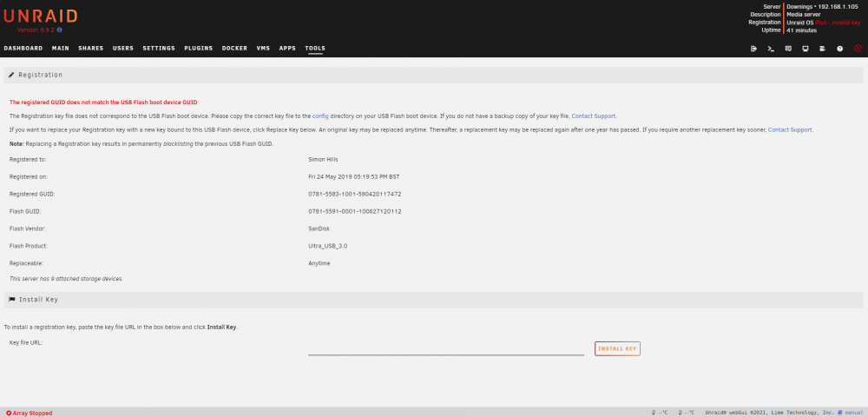
Task: Click the Install Key section heading
Action: [x=39, y=300]
